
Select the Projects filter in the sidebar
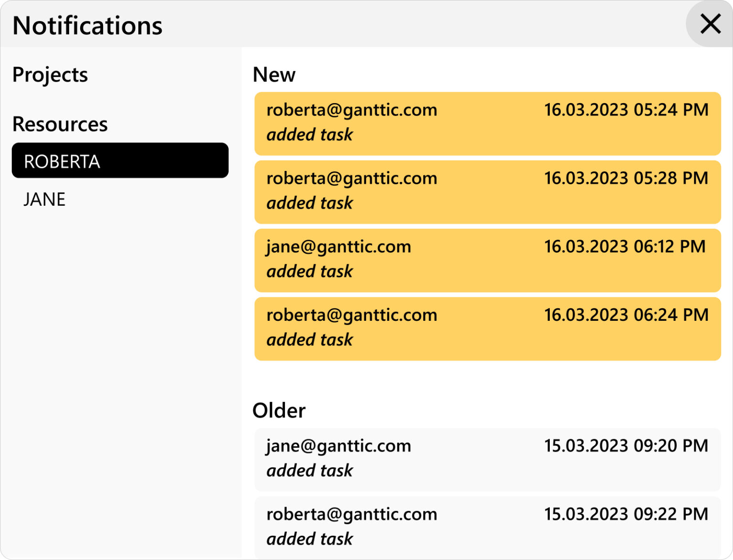click(x=50, y=74)
